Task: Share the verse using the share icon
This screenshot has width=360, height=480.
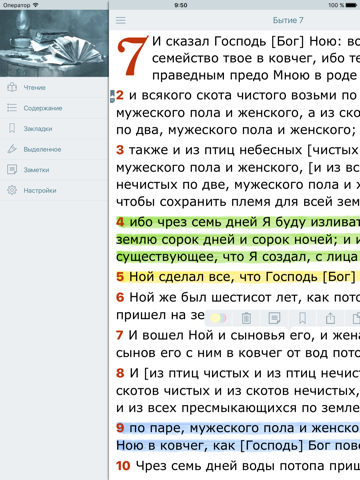Action: pos(330,318)
